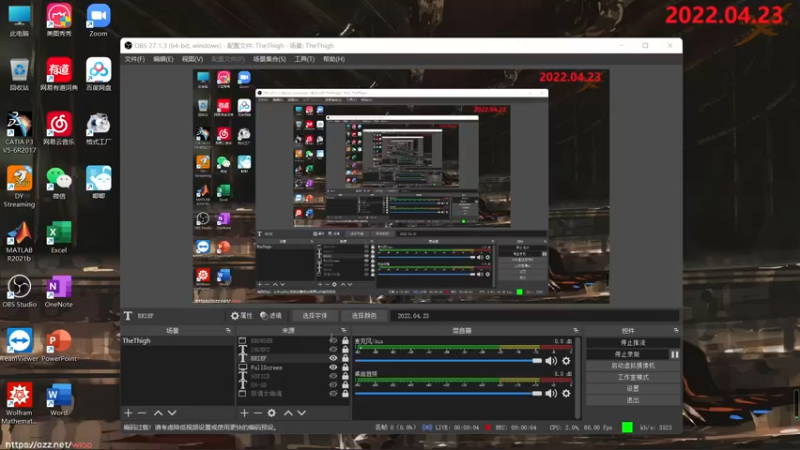Click 选择字体 button in source toolbar
Viewport: 800px width, 450px height.
pos(315,316)
